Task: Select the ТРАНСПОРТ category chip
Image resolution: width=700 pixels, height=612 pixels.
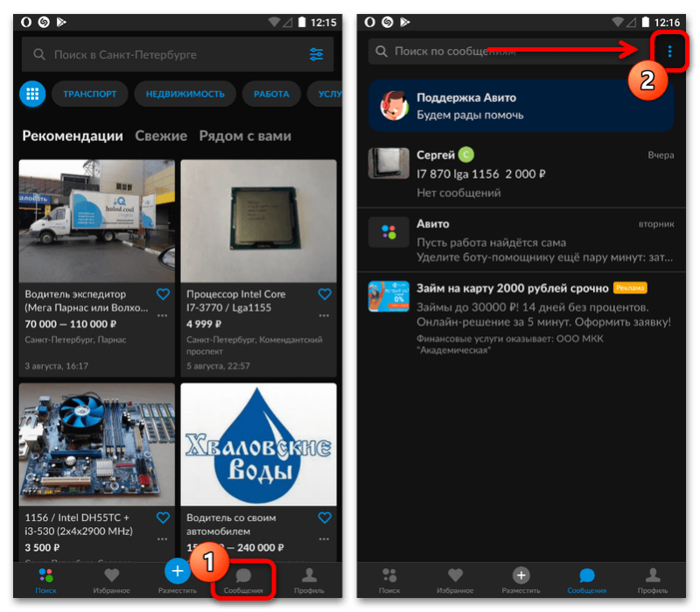Action: [90, 94]
